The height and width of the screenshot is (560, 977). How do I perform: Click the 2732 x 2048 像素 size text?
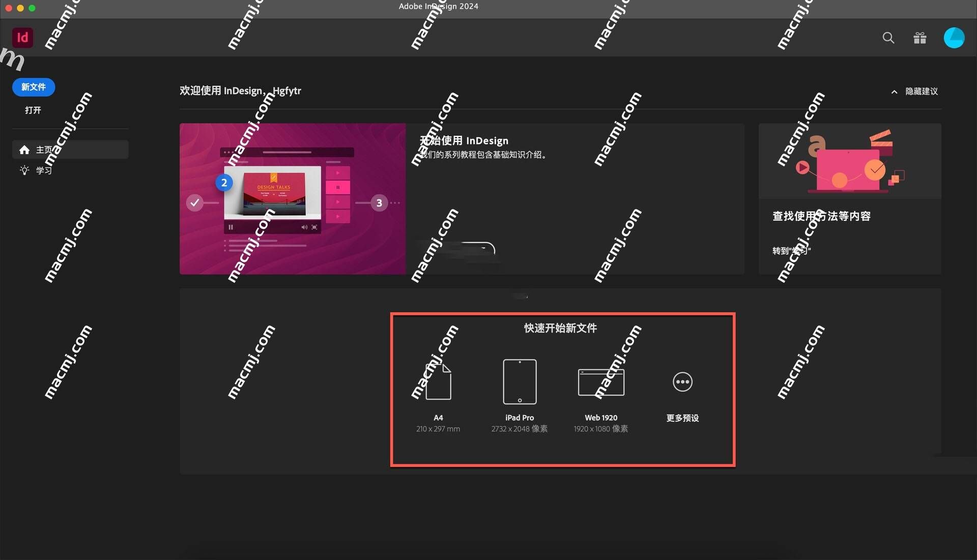[x=520, y=429]
